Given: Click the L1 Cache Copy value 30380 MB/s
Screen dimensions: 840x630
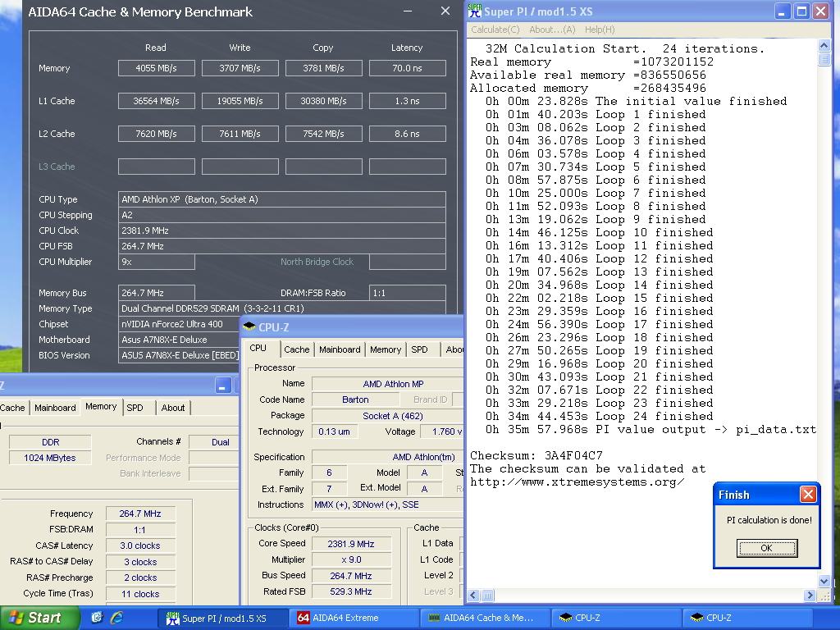Looking at the screenshot, I should 323,101.
